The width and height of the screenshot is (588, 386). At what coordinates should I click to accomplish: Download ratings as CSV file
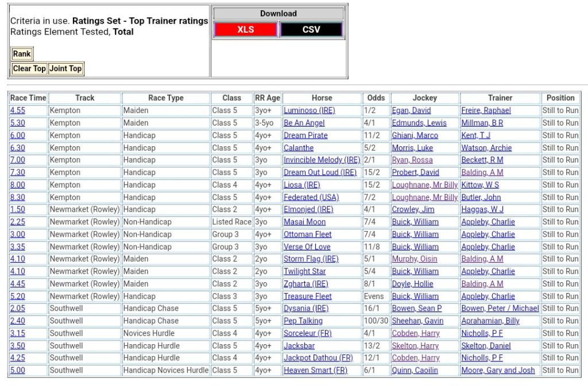(311, 30)
